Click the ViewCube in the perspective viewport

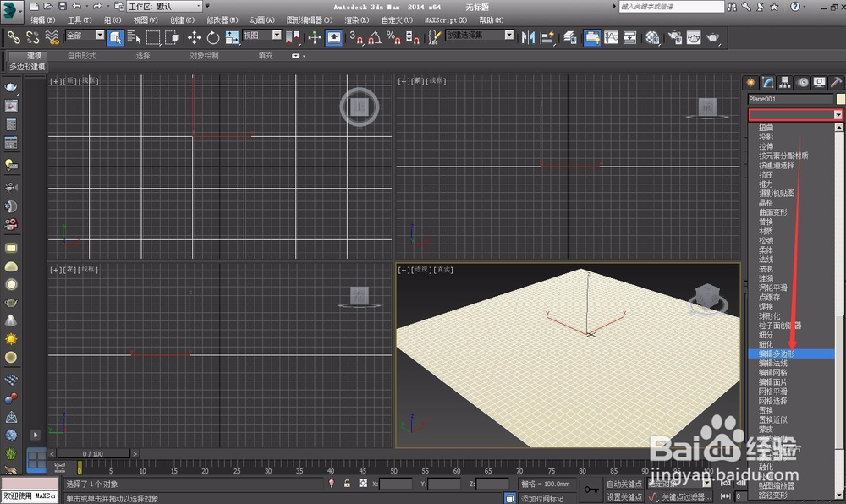(707, 299)
